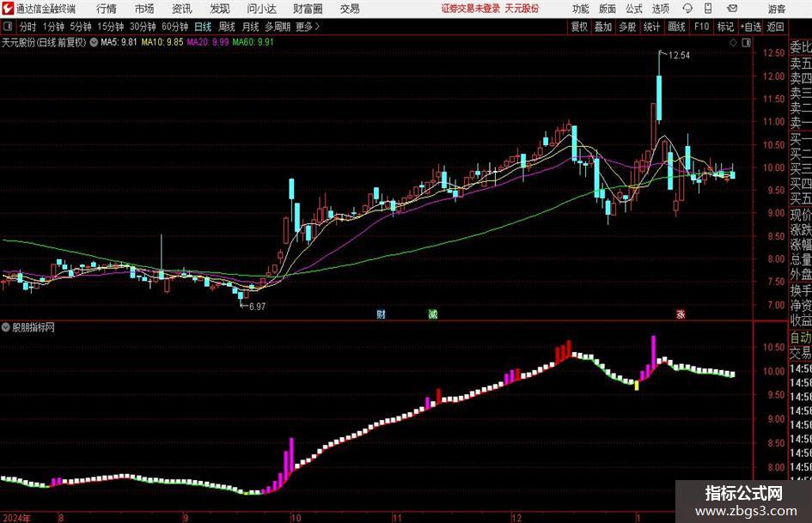This screenshot has width=812, height=523.
Task: Open the 交易 menu
Action: [x=350, y=9]
